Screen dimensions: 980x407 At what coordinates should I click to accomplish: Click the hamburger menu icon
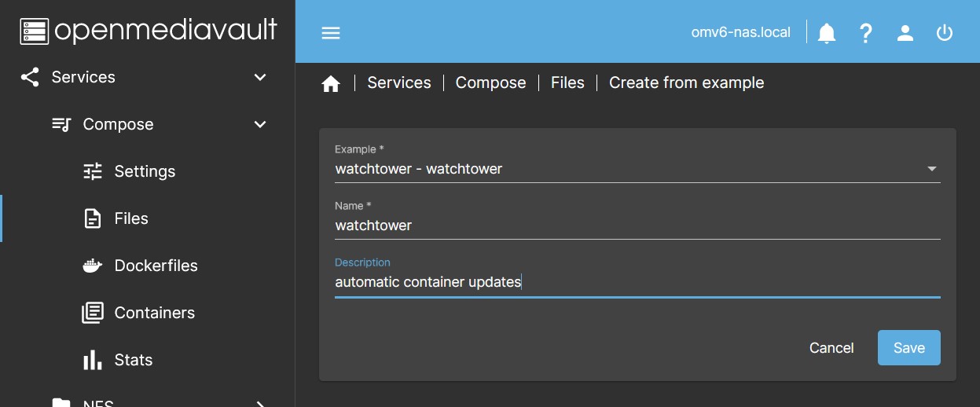[331, 33]
